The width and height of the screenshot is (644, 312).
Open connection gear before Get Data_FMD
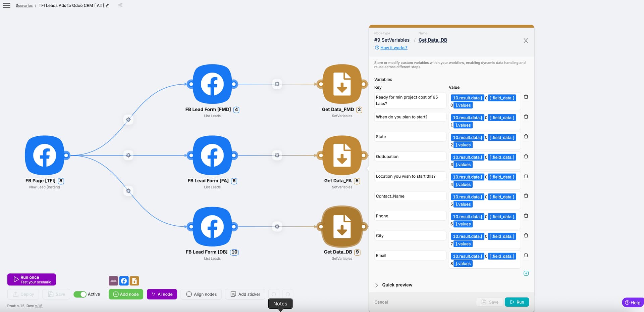(x=277, y=84)
